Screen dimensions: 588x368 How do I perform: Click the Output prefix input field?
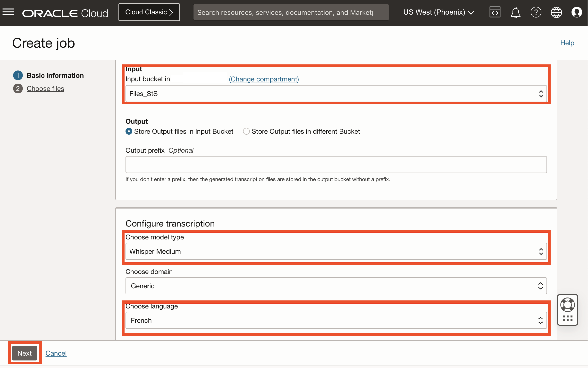click(336, 165)
